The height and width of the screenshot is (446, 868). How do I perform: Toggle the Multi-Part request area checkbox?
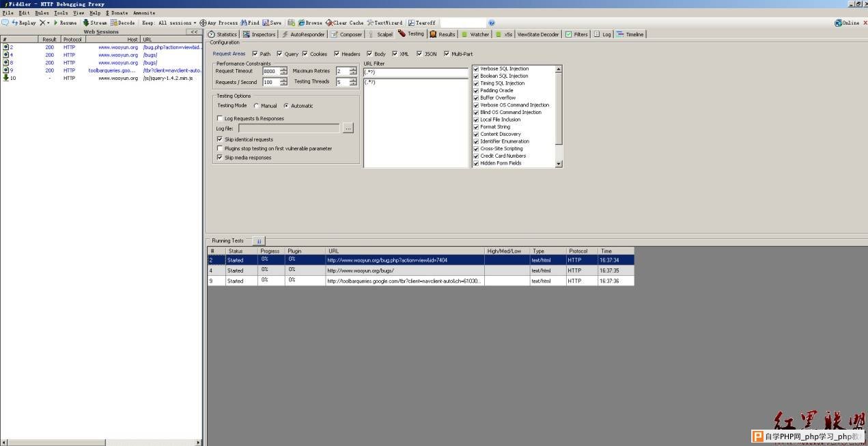pos(447,54)
